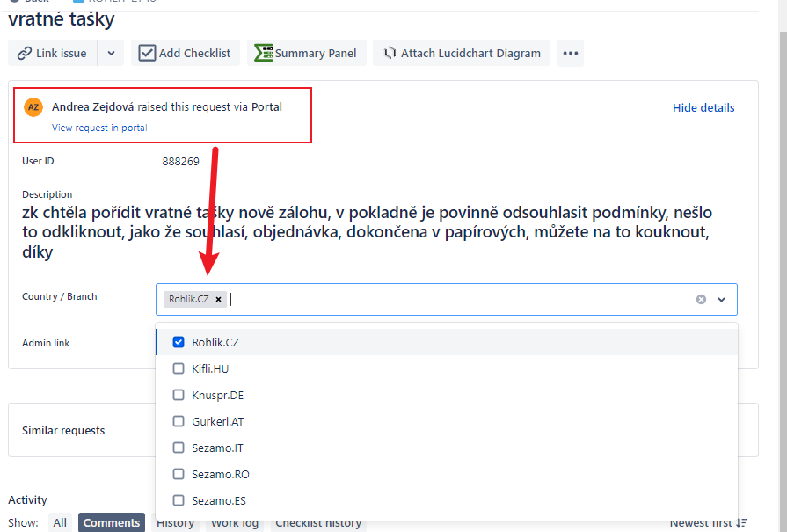Check the Sezamo.ES checkbox
787x532 pixels.
click(x=179, y=500)
